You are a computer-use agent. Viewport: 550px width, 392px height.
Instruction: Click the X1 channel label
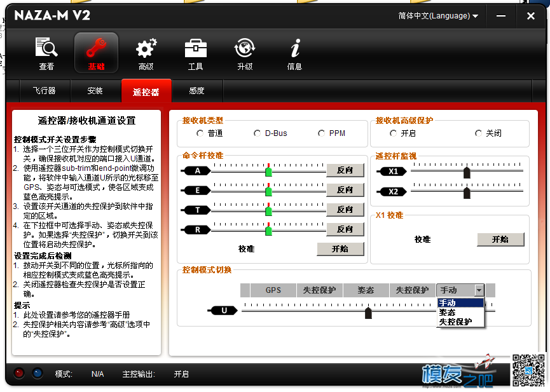[393, 172]
